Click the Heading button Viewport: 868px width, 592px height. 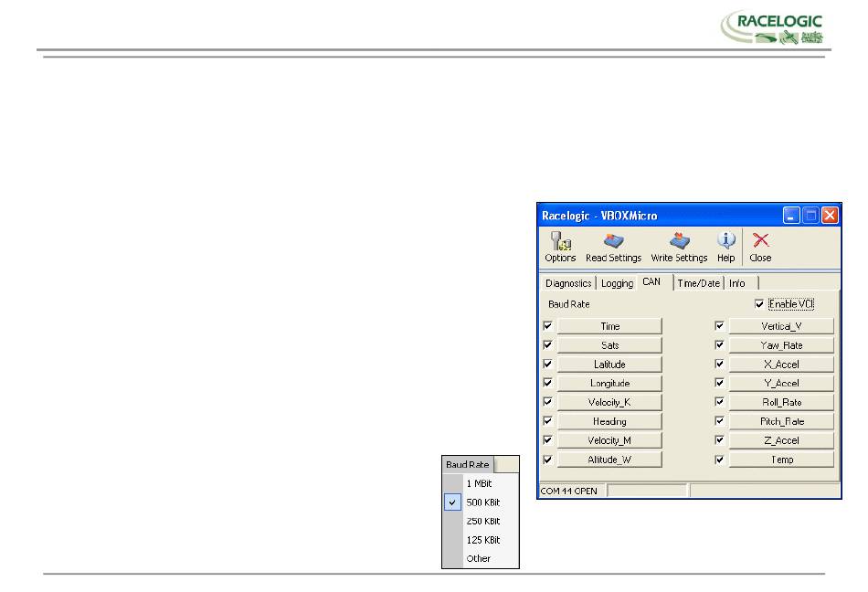[x=609, y=421]
